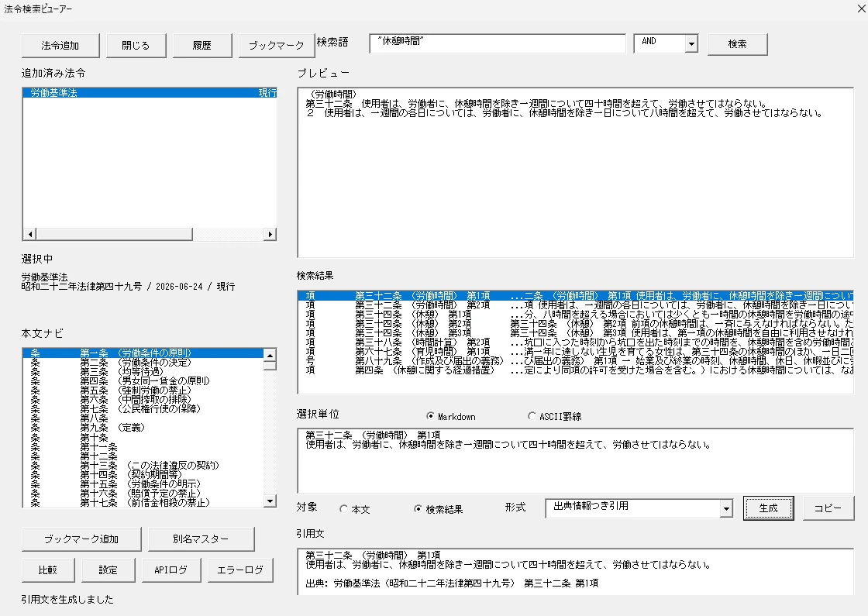868x616 pixels.
Task: Select 第十五条 (労働条件の明示) in 本文ナビ
Action: point(143,484)
